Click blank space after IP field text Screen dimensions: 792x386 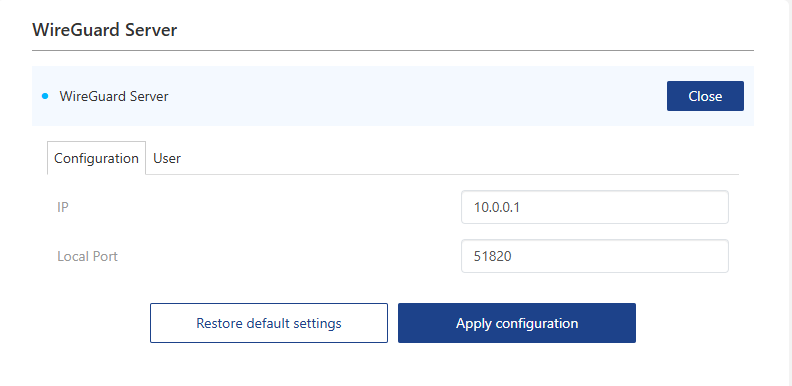(624, 207)
